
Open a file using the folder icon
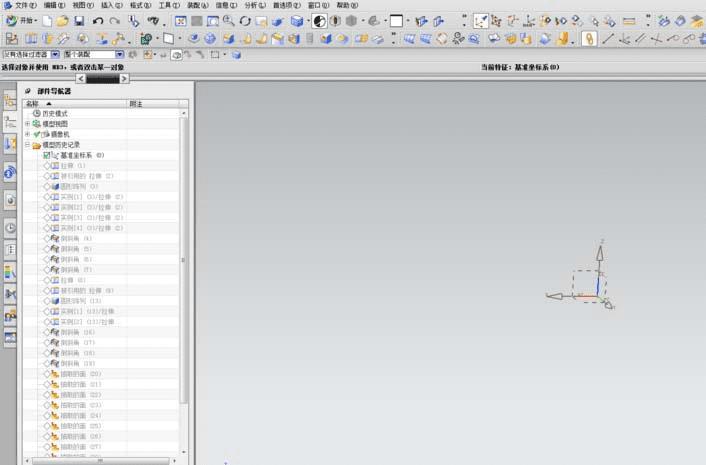[x=63, y=21]
